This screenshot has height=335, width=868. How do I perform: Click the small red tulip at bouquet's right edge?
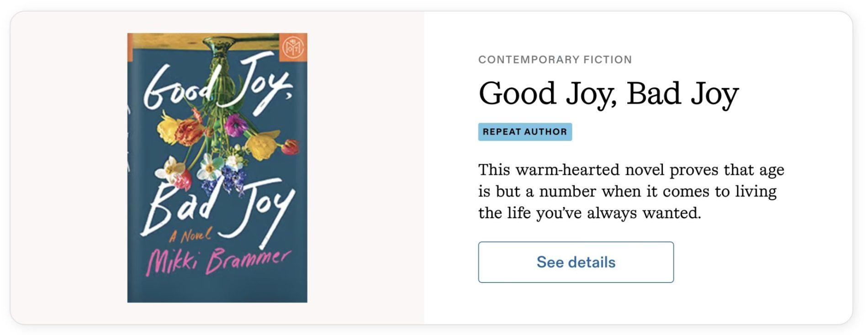click(291, 146)
